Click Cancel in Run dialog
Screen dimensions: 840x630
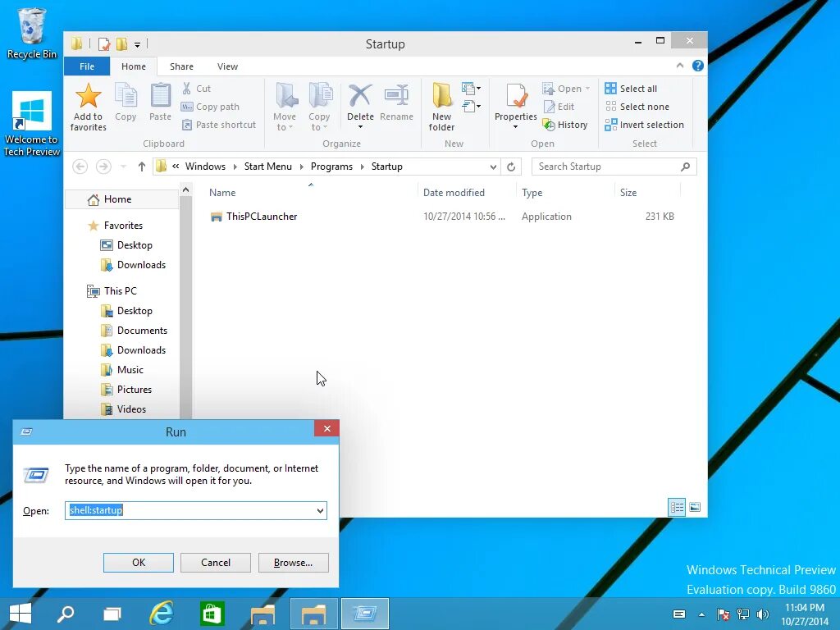tap(216, 563)
